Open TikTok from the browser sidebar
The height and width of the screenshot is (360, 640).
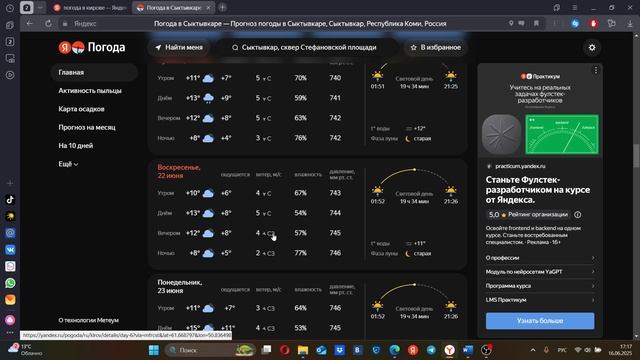coord(10,200)
